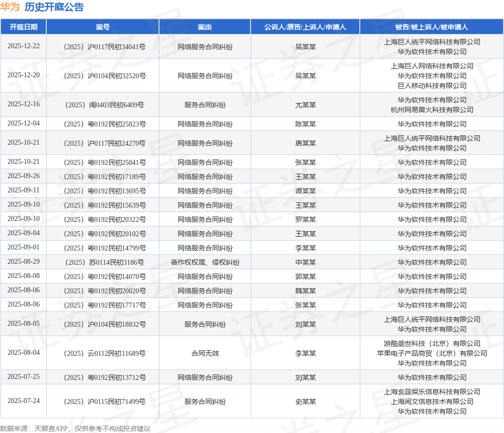Select case number 沪0115民初71499号
Screen dimensions: 504x433
tap(105, 402)
